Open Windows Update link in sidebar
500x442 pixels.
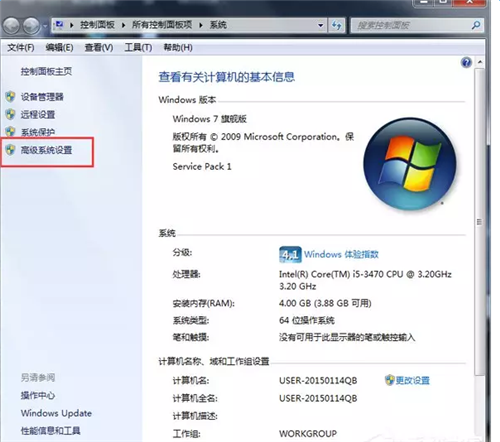click(x=56, y=413)
